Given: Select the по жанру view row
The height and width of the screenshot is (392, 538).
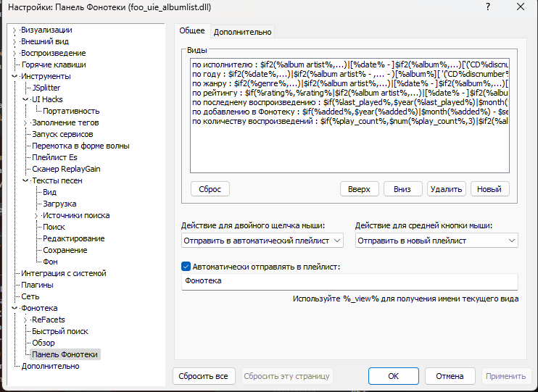Looking at the screenshot, I should tap(349, 83).
